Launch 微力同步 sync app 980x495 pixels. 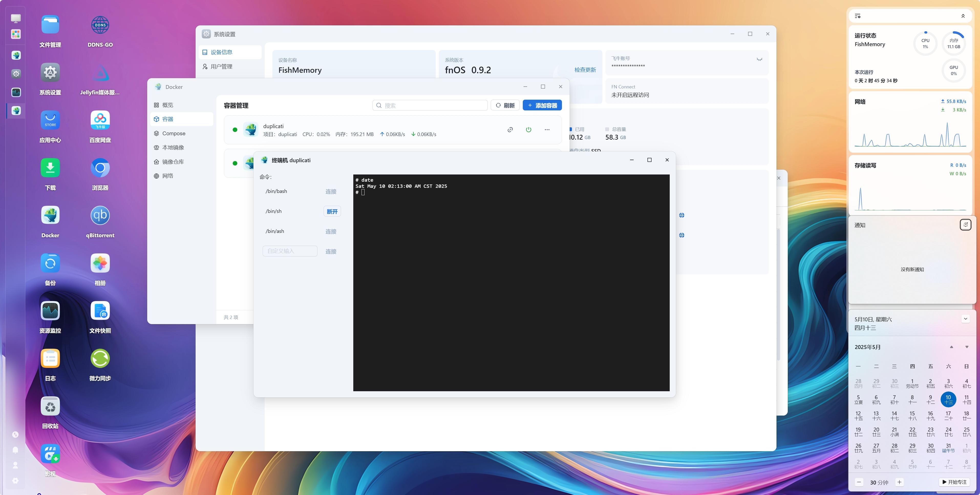pos(100,358)
